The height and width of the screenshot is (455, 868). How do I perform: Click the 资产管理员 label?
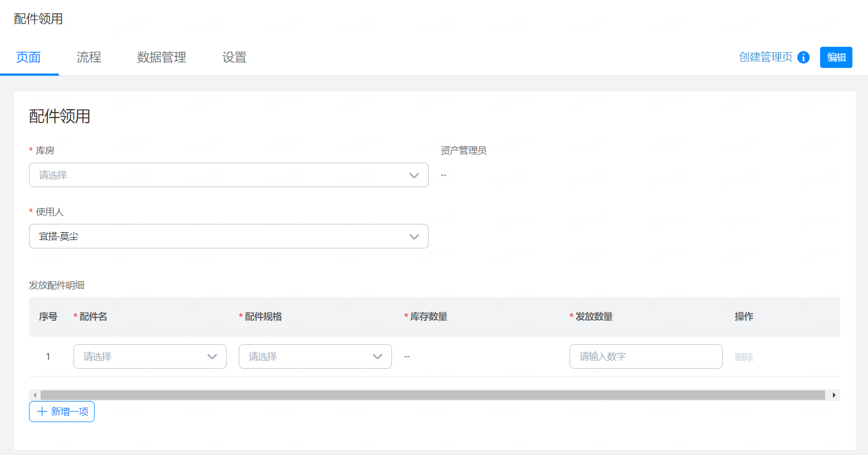coord(463,150)
